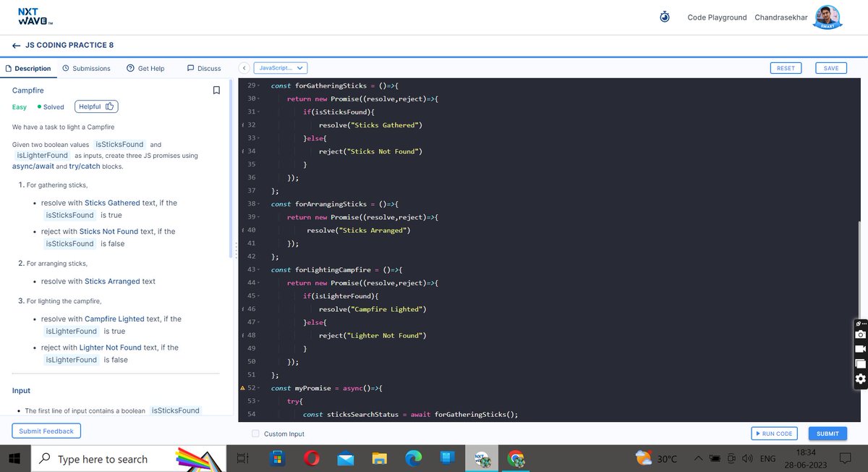868x472 pixels.
Task: Click the Easy difficulty label
Action: click(20, 107)
